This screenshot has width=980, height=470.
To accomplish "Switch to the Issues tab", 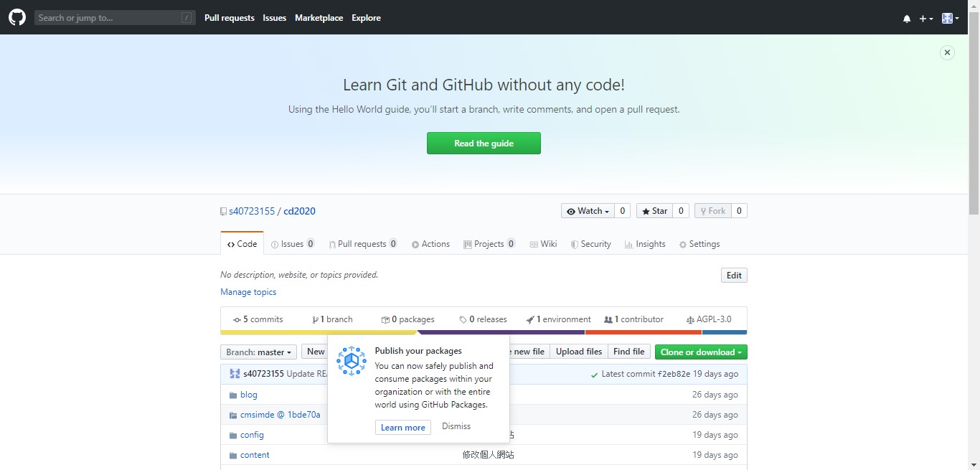I will pyautogui.click(x=292, y=244).
